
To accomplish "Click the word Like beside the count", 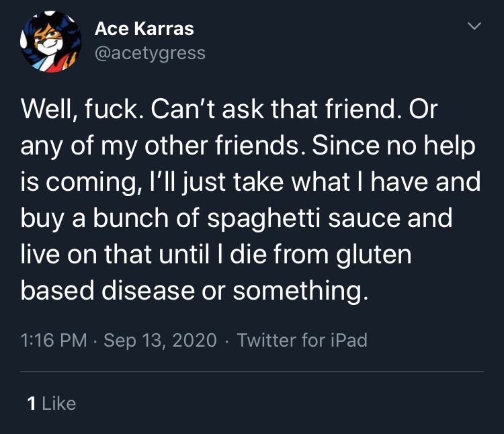I will pos(59,404).
